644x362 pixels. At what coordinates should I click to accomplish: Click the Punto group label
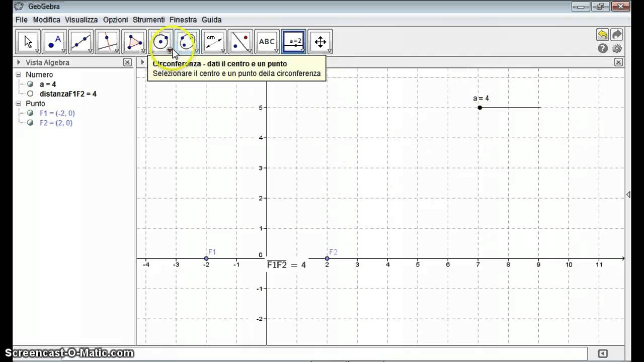coord(35,104)
